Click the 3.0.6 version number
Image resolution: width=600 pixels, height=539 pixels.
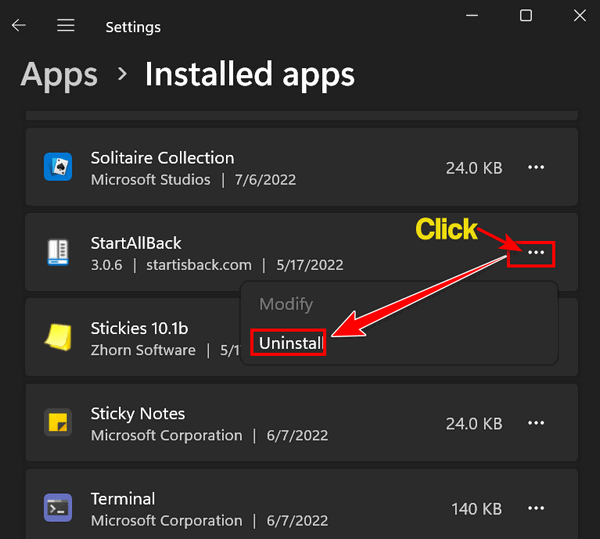pyautogui.click(x=106, y=265)
